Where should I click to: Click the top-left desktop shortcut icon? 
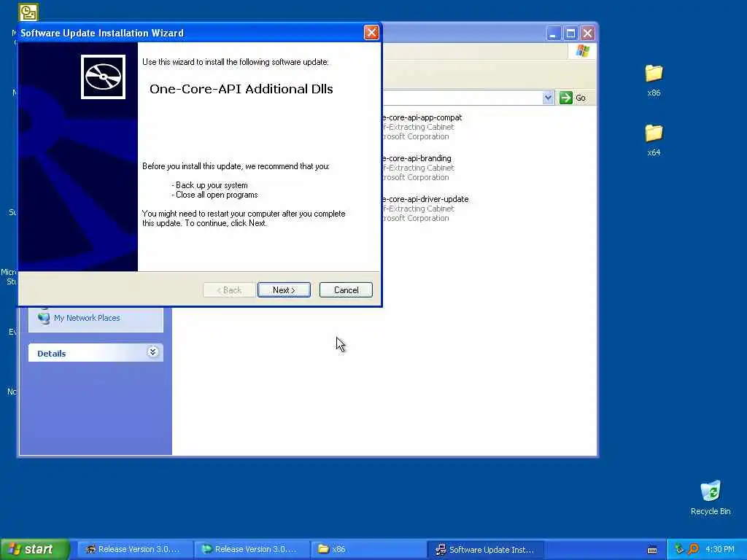click(x=28, y=12)
